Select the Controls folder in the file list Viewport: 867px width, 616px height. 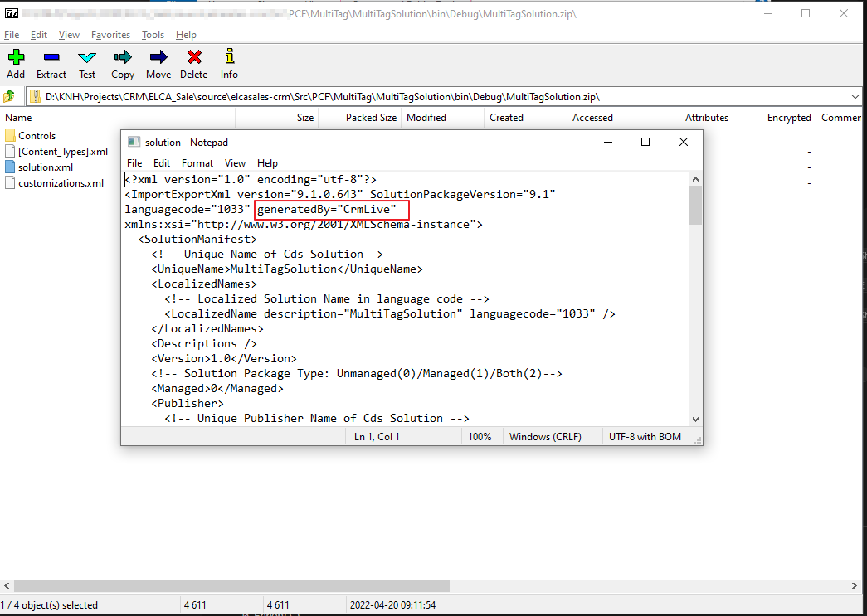pyautogui.click(x=37, y=134)
